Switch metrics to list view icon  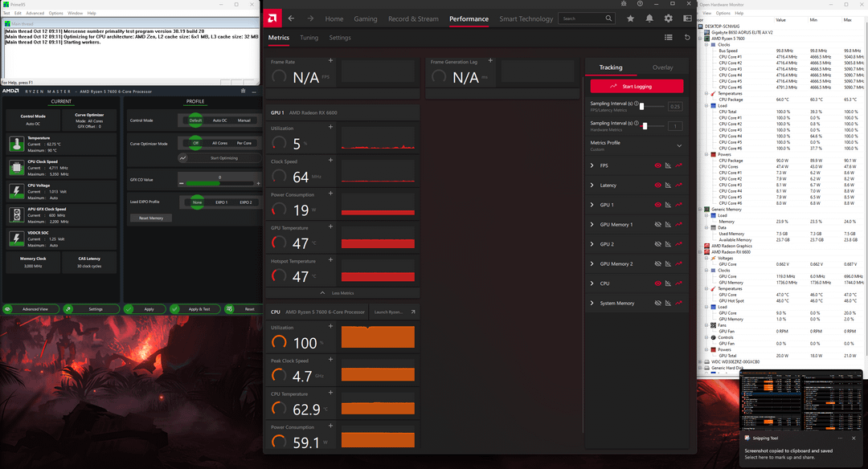click(668, 37)
